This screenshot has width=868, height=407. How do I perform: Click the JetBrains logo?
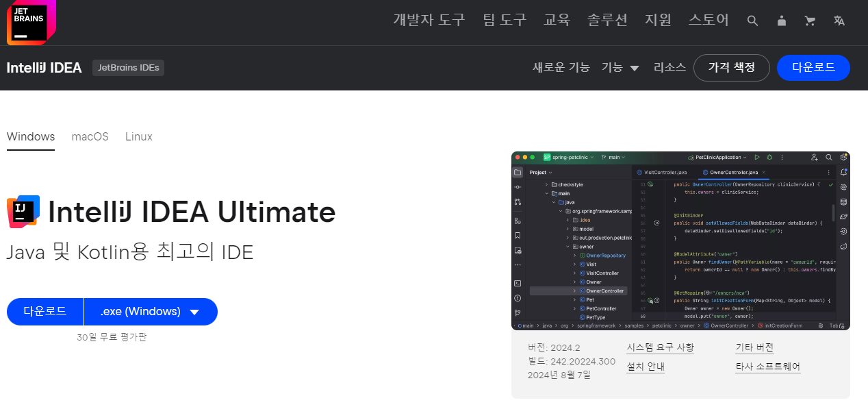tap(31, 22)
